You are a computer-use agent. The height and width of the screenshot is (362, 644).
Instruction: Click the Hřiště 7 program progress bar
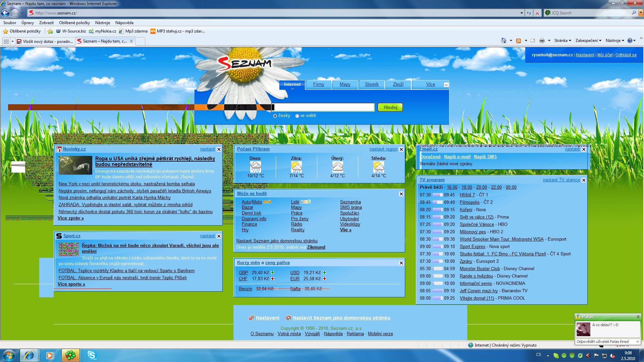tap(437, 195)
